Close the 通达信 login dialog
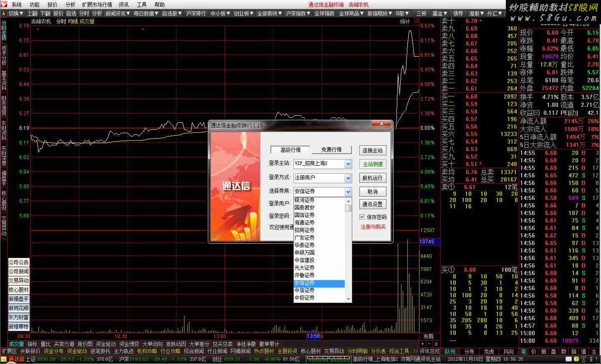This screenshot has height=364, width=601. [382, 124]
